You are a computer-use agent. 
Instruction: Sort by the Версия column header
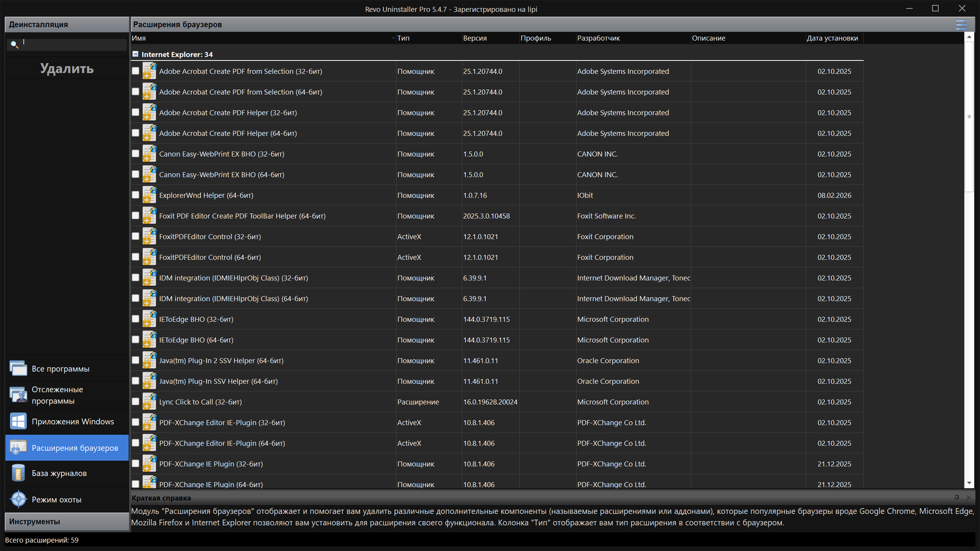tap(490, 38)
